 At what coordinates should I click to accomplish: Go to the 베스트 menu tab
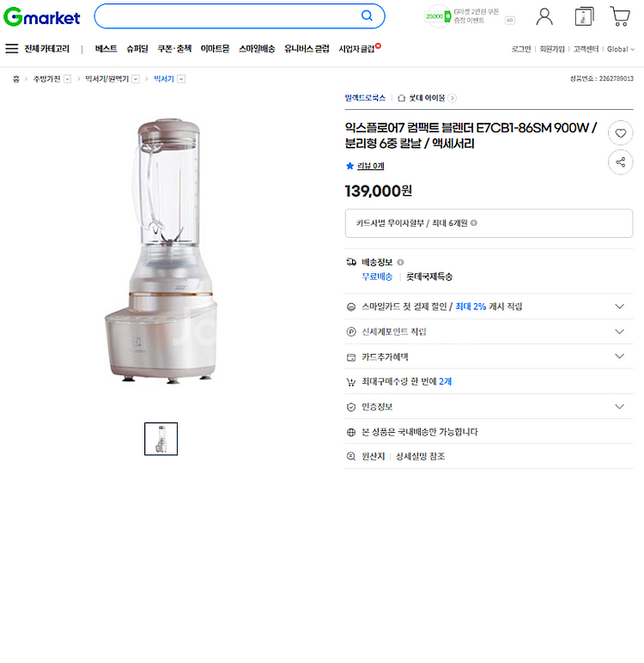coord(106,49)
